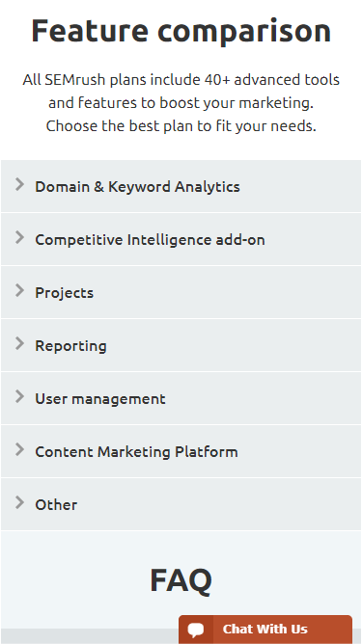
Task: Click the gray bar below FAQ heading
Action: (x=89, y=636)
